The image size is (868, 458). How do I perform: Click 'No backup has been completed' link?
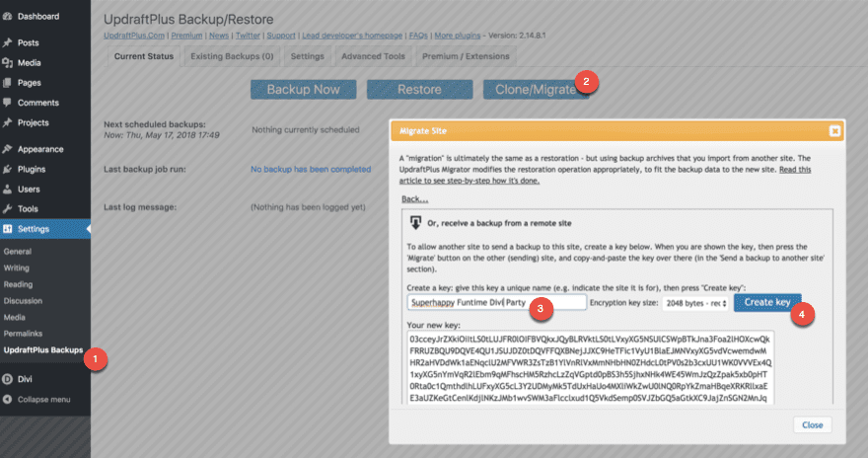[311, 170]
